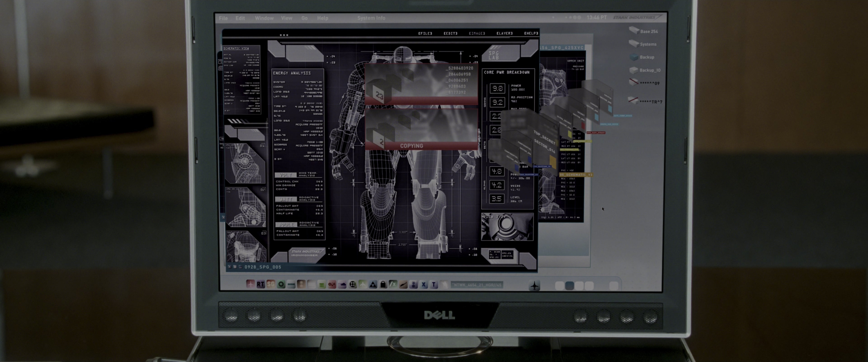Viewport: 868px width, 362px height.
Task: Open the File menu in menu bar
Action: [223, 18]
